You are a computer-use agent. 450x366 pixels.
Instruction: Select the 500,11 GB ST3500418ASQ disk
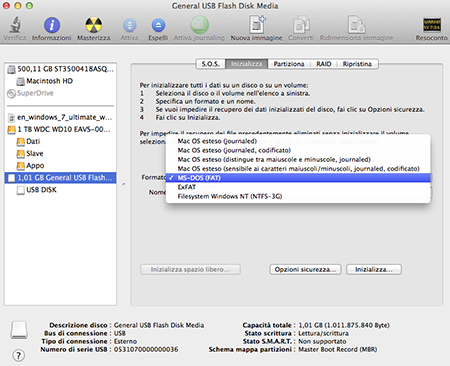click(60, 69)
